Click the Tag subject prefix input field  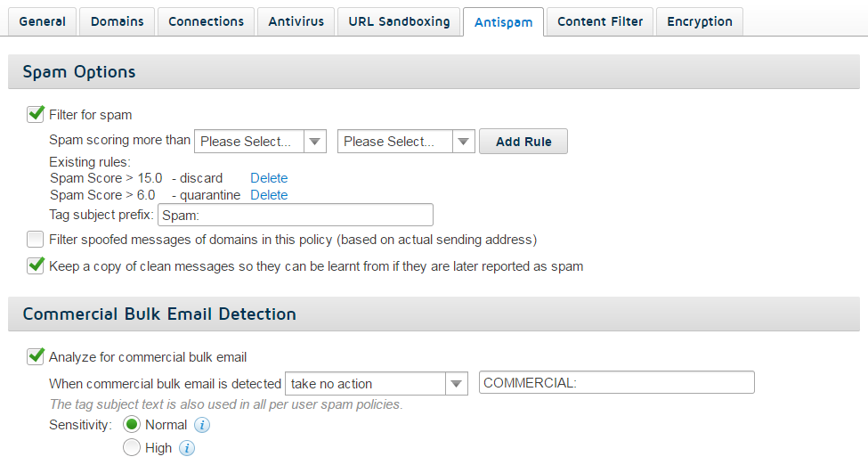coord(296,215)
